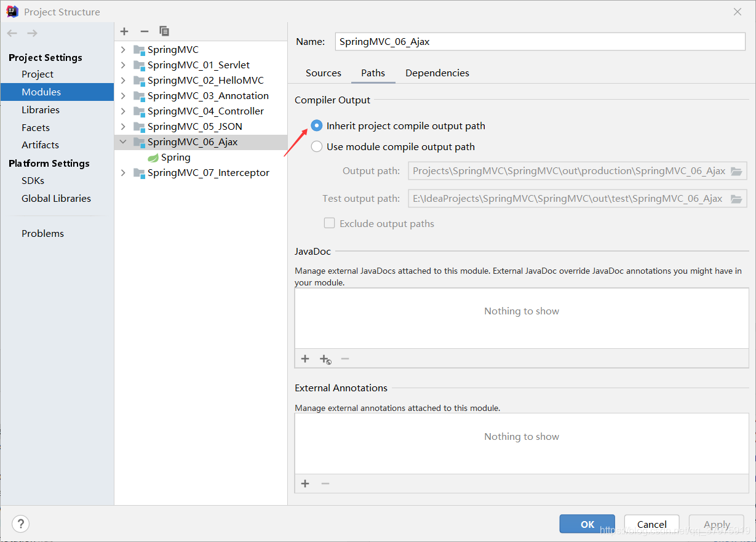The height and width of the screenshot is (542, 756).
Task: Click SpringMVC_01_Servlet folder icon
Action: [139, 65]
